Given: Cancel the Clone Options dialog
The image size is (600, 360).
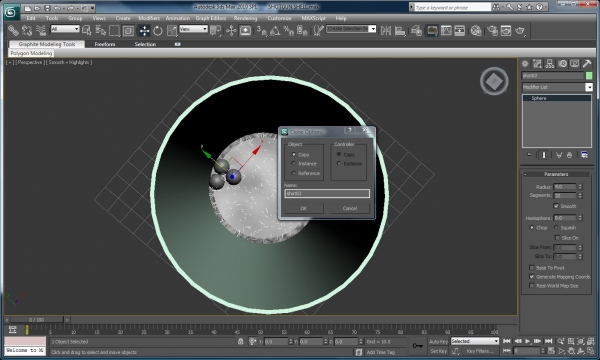Looking at the screenshot, I should coord(349,208).
